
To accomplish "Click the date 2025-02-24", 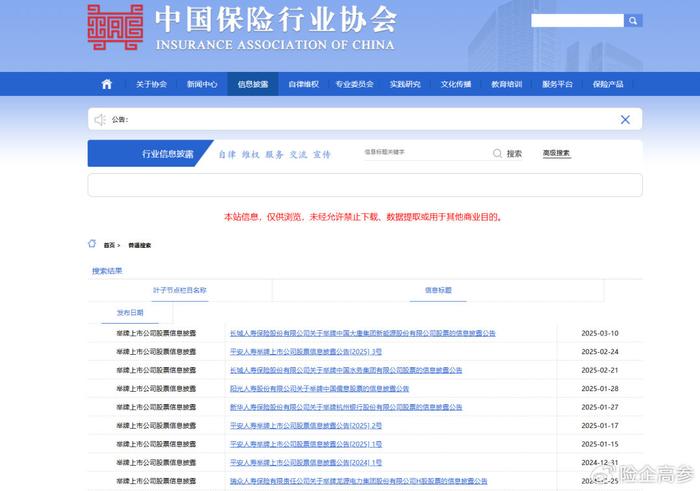I will coord(600,352).
